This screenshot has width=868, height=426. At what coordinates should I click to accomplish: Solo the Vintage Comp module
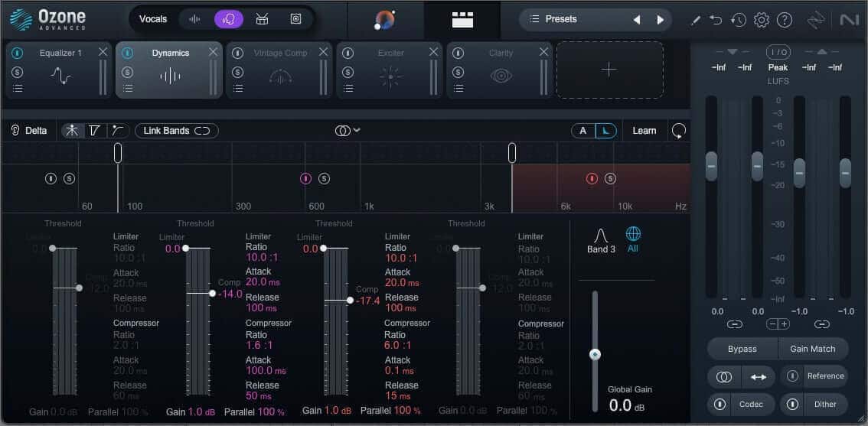click(238, 72)
